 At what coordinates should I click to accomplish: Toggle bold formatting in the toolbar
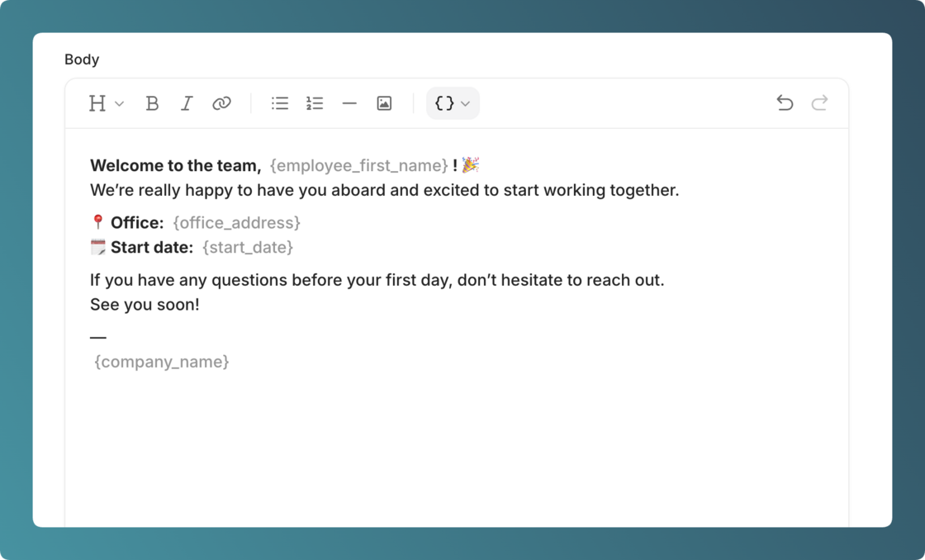pyautogui.click(x=152, y=103)
